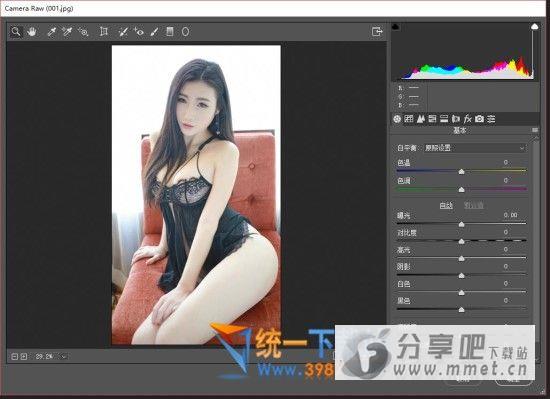
Task: Open the zoom level dropdown
Action: coord(63,357)
